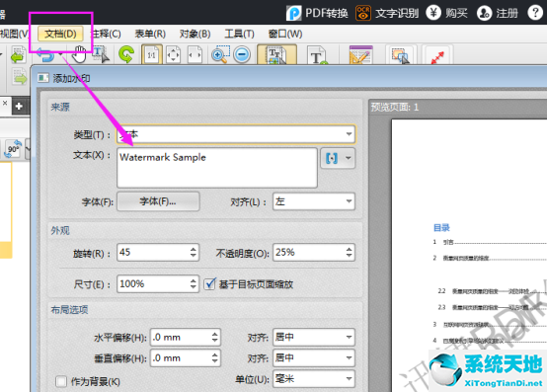This screenshot has width=547, height=392.
Task: Click green back navigation arrow icon
Action: coord(18,54)
